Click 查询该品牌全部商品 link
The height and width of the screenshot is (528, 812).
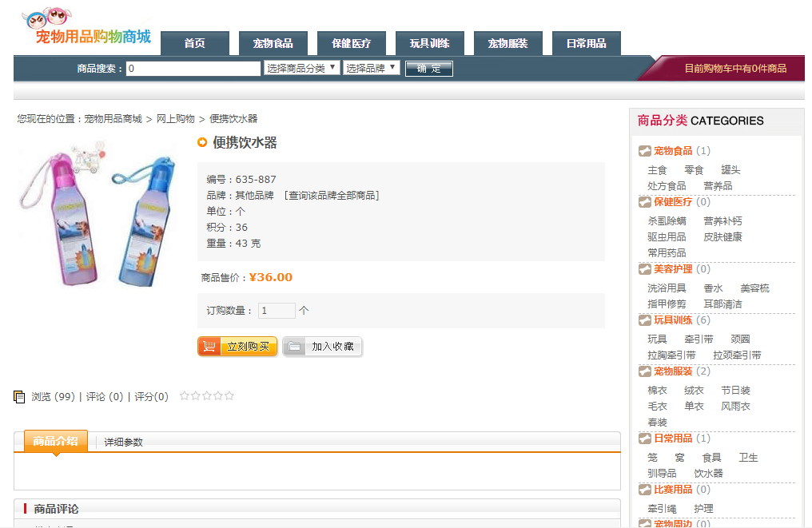pos(332,196)
